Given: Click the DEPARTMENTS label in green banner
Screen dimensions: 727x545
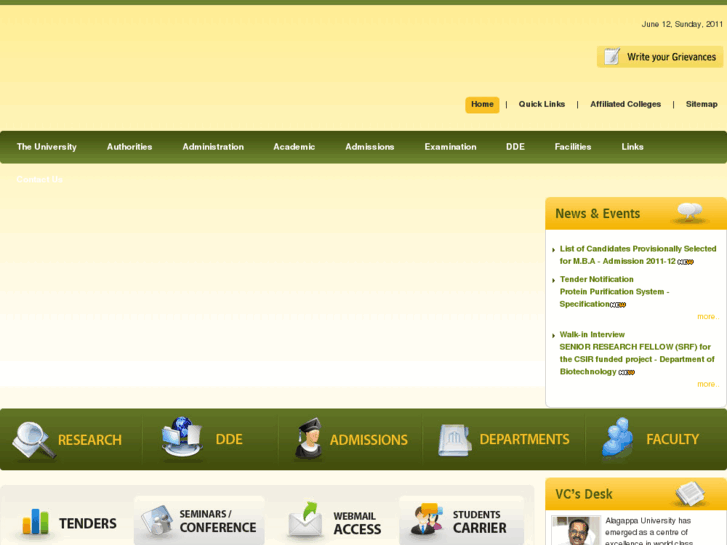Looking at the screenshot, I should (x=524, y=439).
